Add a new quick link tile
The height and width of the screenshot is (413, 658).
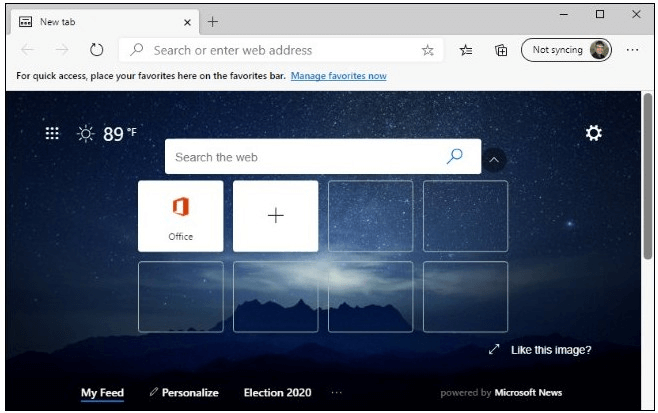click(x=276, y=216)
